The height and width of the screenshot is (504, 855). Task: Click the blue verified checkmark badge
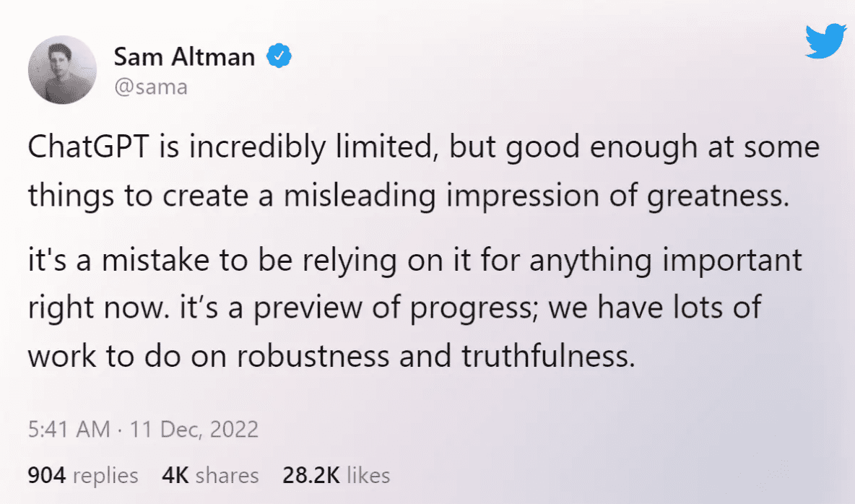pos(279,56)
